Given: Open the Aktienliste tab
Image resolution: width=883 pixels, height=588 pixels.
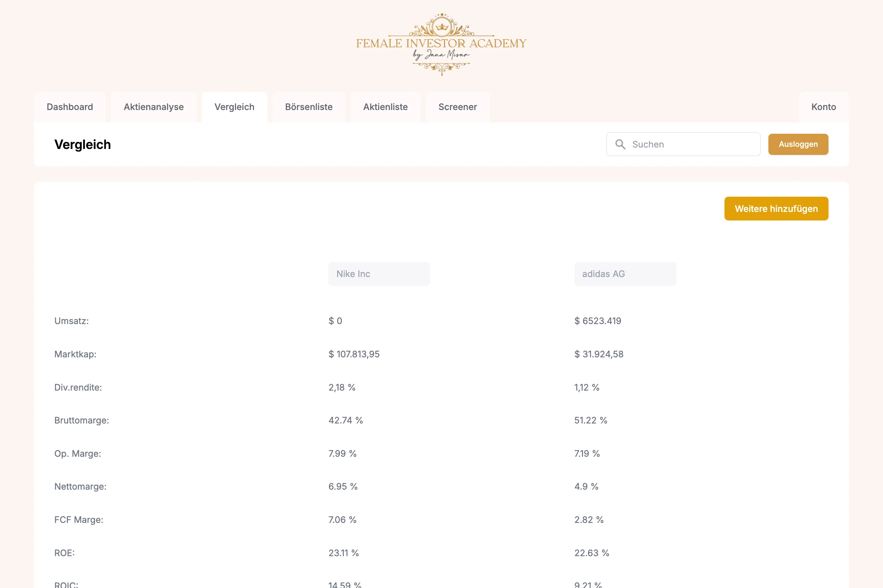Looking at the screenshot, I should 386,107.
